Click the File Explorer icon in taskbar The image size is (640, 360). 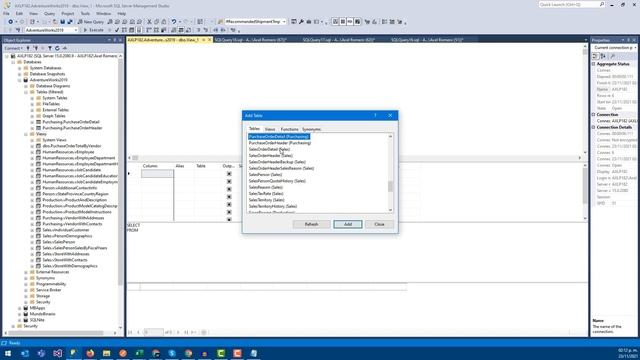107,353
